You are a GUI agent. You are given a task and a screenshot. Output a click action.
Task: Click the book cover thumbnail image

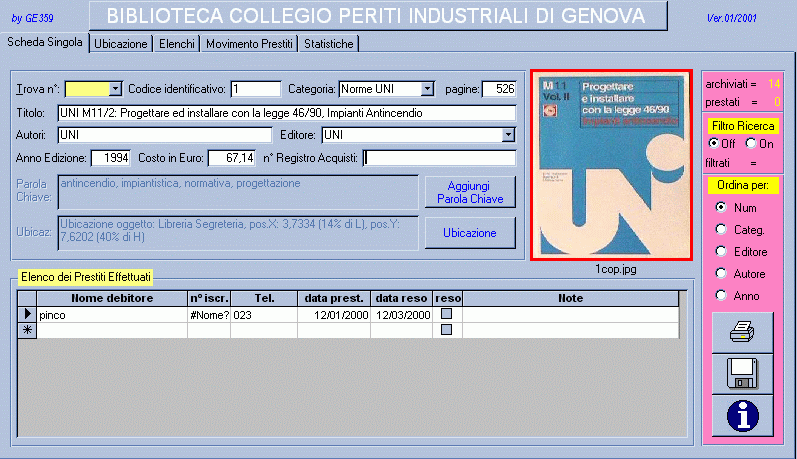click(x=611, y=165)
